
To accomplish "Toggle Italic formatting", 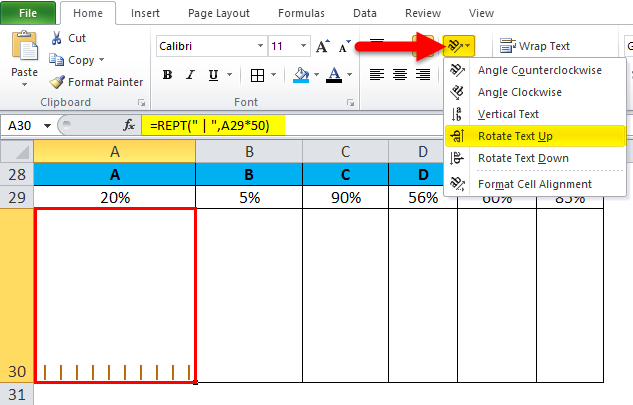I will click(190, 75).
